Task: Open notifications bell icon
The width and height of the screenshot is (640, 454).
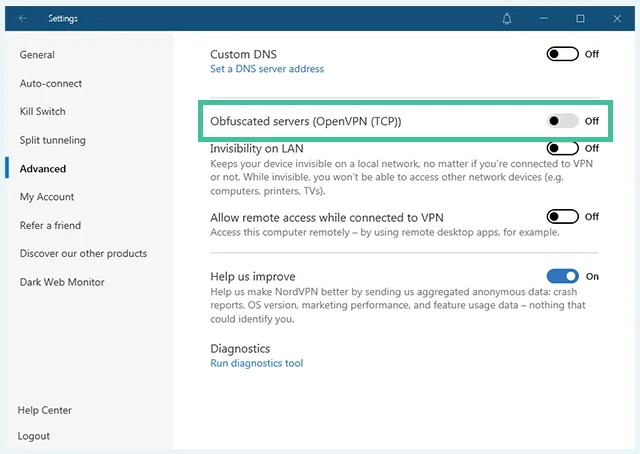Action: (x=507, y=19)
